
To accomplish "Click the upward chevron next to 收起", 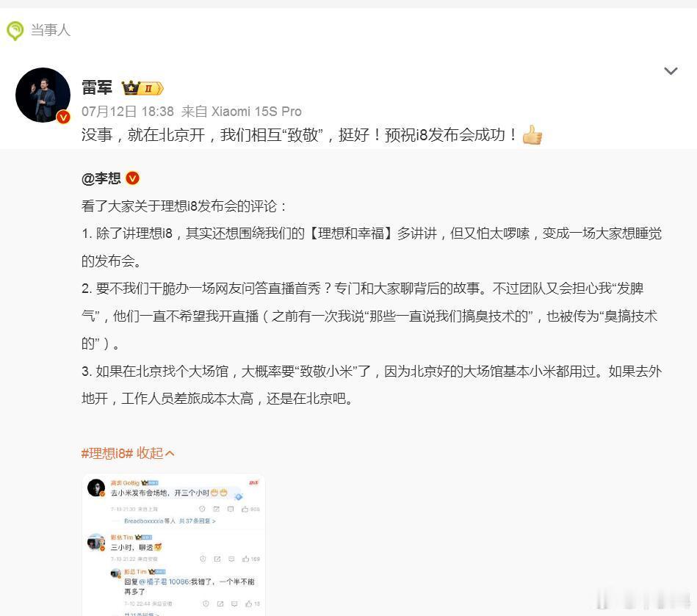I will [x=170, y=453].
